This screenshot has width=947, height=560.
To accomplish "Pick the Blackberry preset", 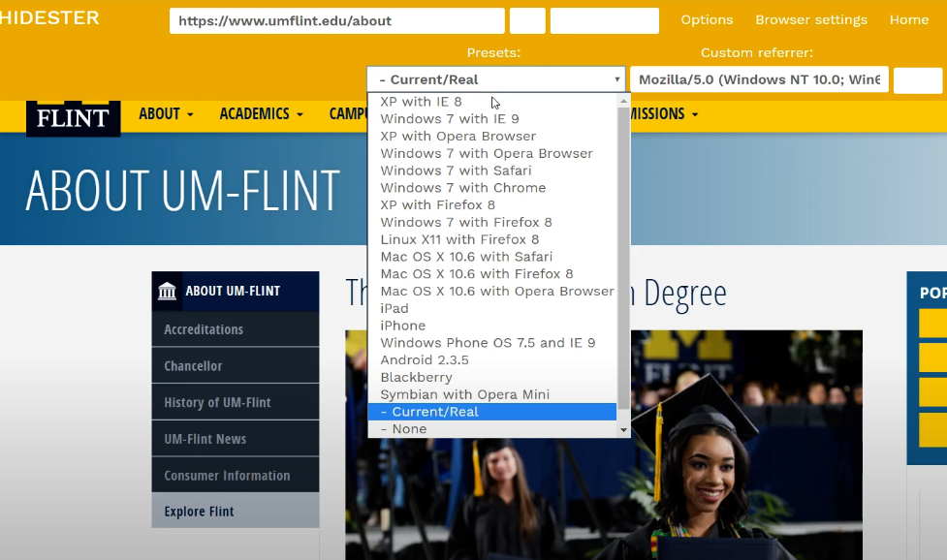I will (492, 377).
